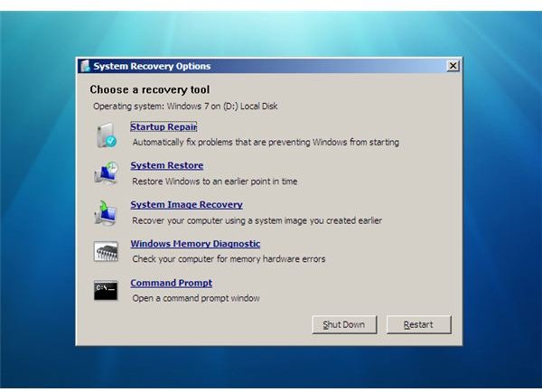Close the System Recovery Options dialog
The height and width of the screenshot is (392, 542).
coord(453,66)
